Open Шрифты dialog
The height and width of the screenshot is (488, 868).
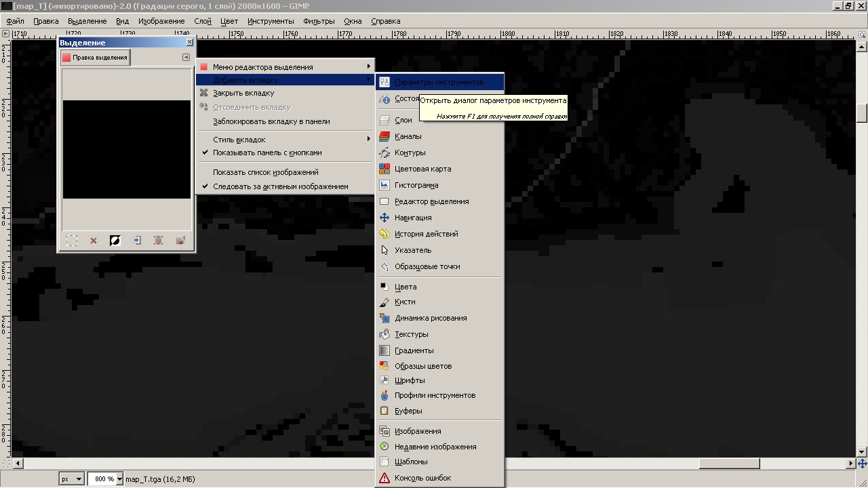click(440, 380)
